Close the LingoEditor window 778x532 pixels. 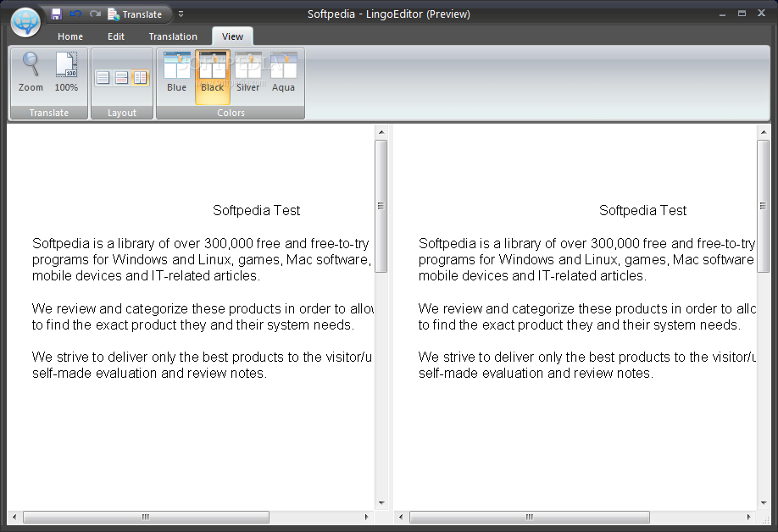tap(762, 14)
